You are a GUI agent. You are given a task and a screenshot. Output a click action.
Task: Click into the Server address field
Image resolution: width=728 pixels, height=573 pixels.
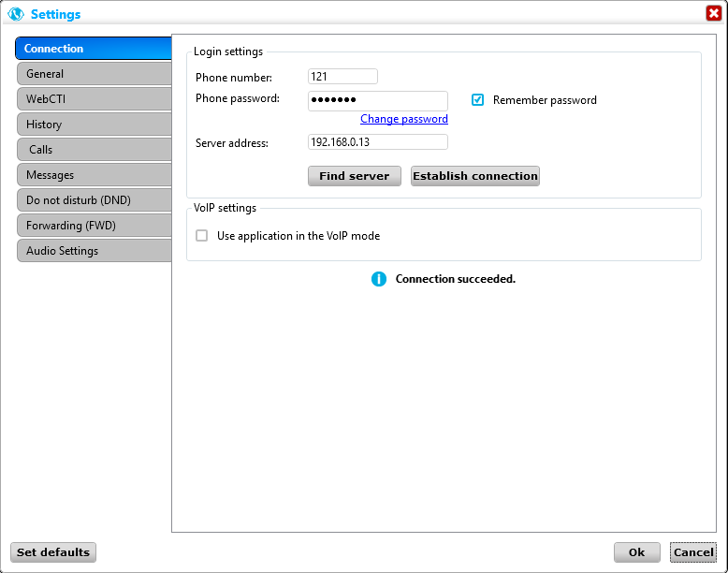377,142
